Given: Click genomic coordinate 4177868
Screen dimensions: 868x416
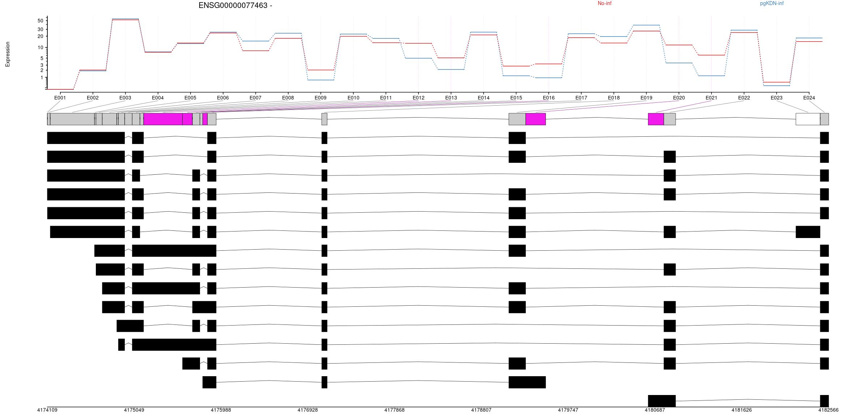Looking at the screenshot, I should [395, 410].
